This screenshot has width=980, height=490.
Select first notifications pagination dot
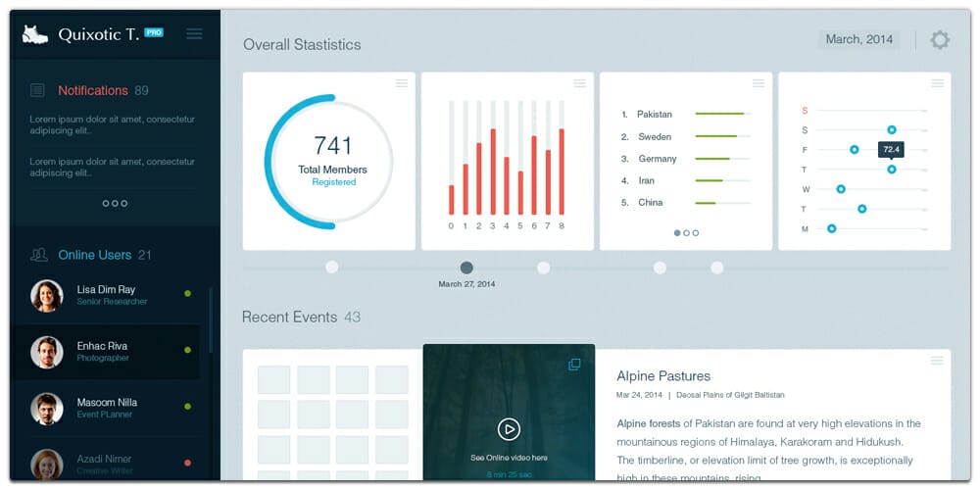coord(106,203)
